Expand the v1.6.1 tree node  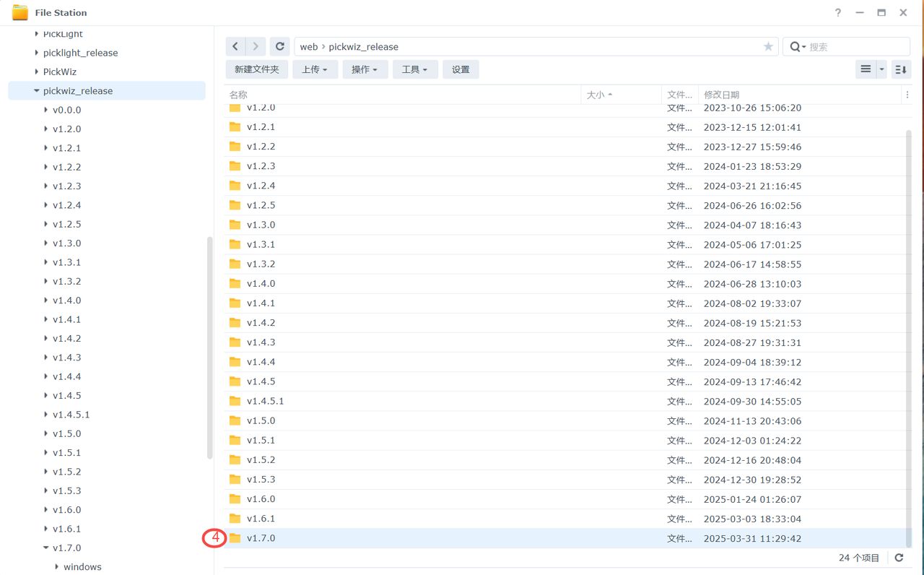[46, 529]
